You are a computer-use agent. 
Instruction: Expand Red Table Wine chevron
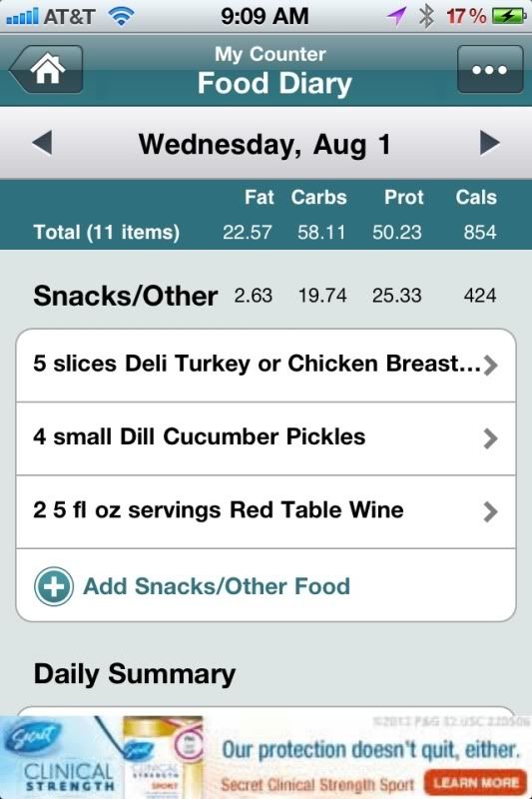(x=490, y=511)
